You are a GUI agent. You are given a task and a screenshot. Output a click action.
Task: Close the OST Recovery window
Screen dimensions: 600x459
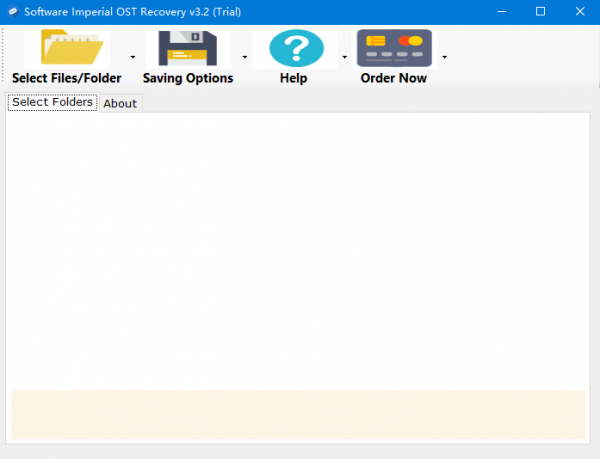580,11
